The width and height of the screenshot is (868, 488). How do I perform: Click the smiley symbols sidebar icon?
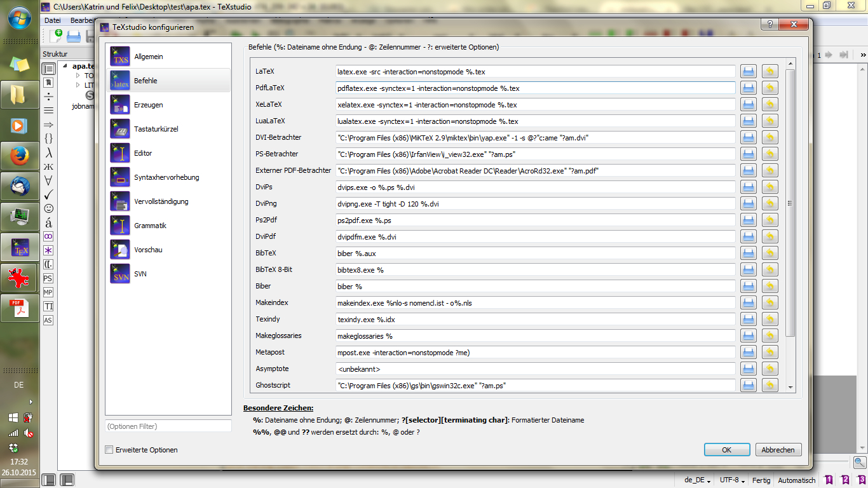point(48,208)
